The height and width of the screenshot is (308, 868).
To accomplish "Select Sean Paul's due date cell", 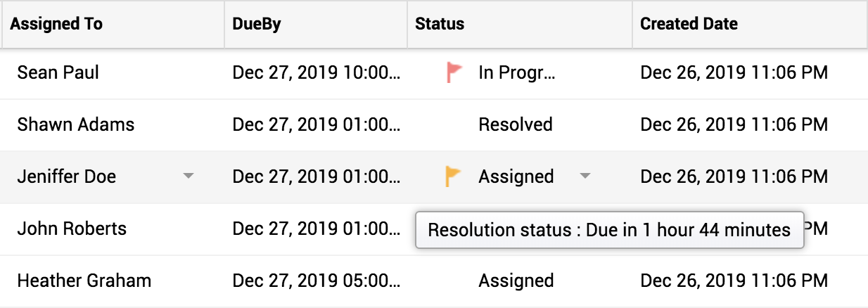I will (316, 72).
